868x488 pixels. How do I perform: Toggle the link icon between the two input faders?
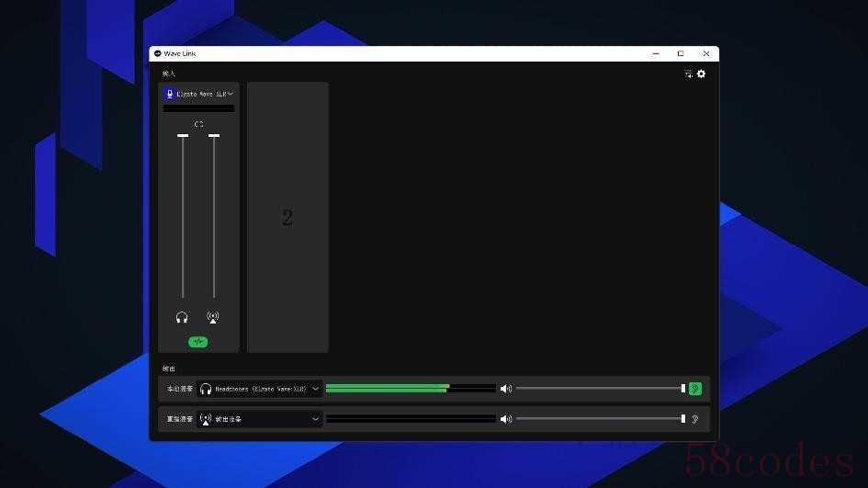(198, 125)
